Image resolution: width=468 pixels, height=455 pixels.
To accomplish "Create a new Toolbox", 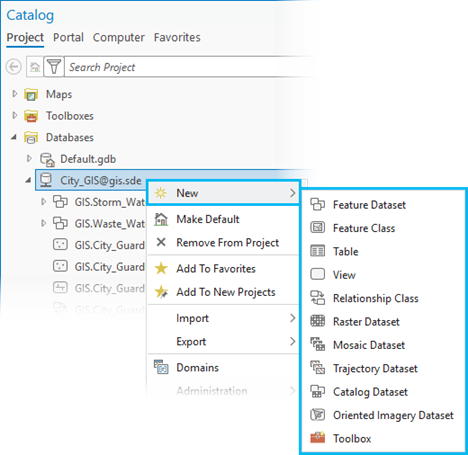I will 383,438.
